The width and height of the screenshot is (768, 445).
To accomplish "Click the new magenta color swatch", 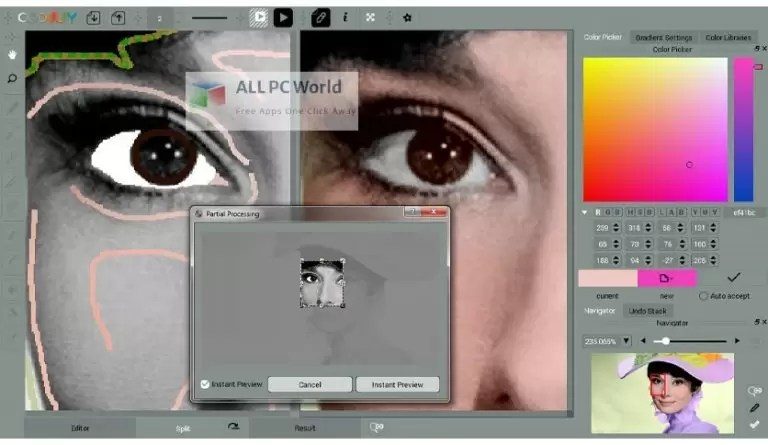I will [667, 278].
